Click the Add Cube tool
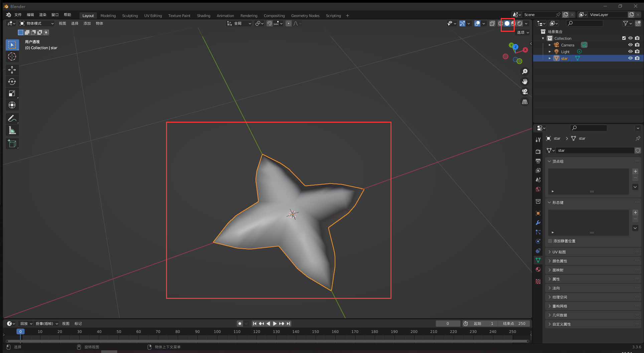 point(12,143)
